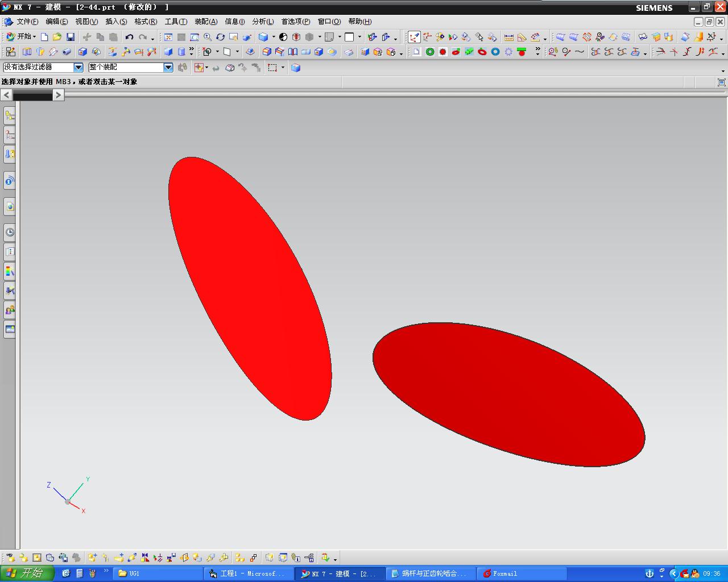728x582 pixels.
Task: Open the selection filter dropdown
Action: click(x=78, y=67)
